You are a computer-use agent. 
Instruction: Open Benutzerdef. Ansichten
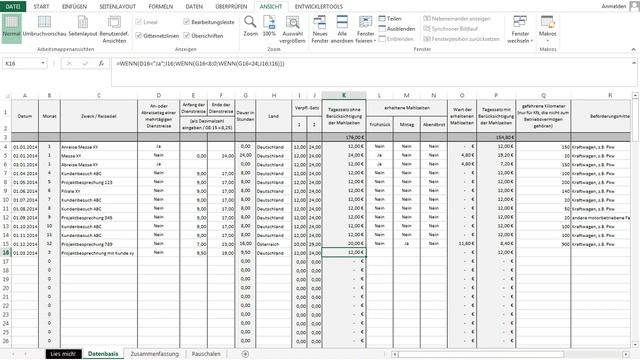[x=114, y=29]
